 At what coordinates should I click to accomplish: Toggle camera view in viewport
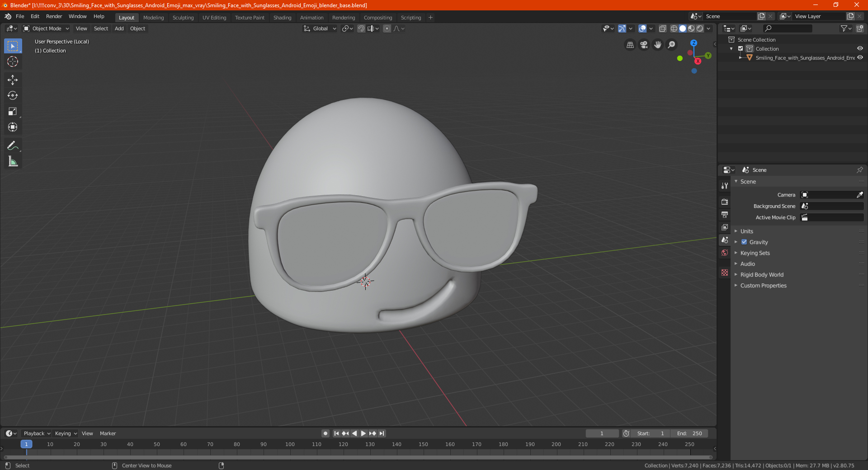[644, 45]
